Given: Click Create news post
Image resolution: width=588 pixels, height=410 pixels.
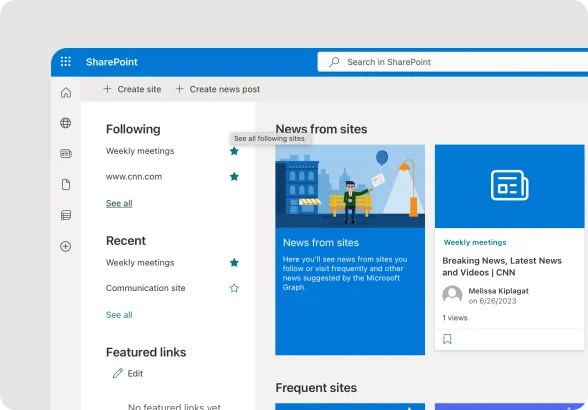Looking at the screenshot, I should tap(218, 89).
